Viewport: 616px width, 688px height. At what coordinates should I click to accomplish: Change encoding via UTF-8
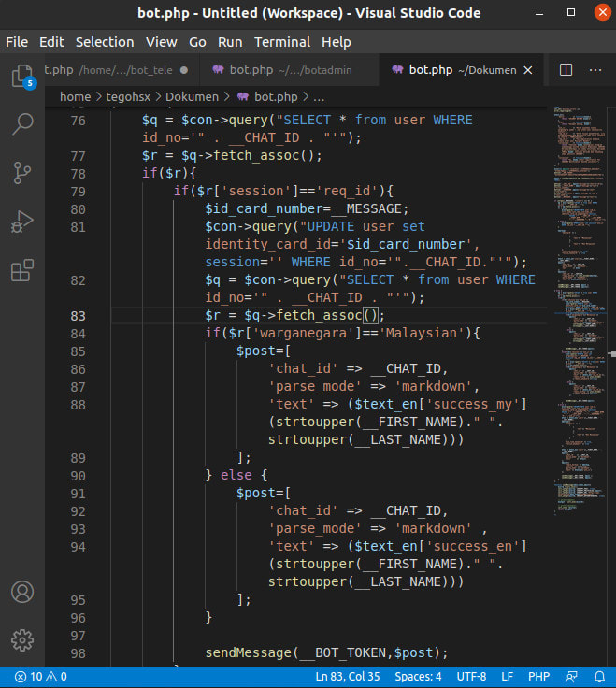(x=471, y=677)
